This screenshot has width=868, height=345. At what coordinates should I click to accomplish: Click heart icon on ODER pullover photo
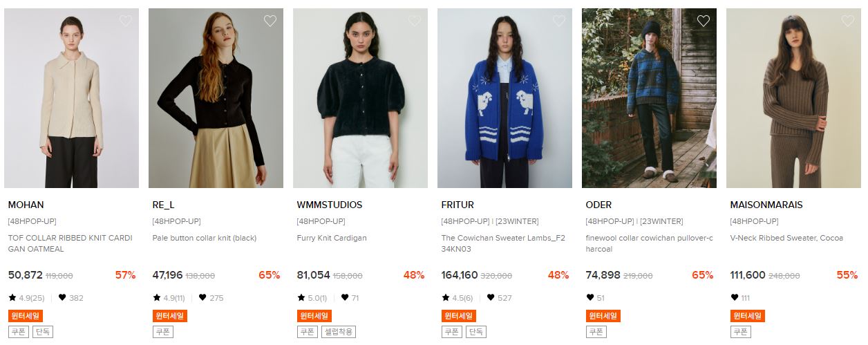pos(704,21)
